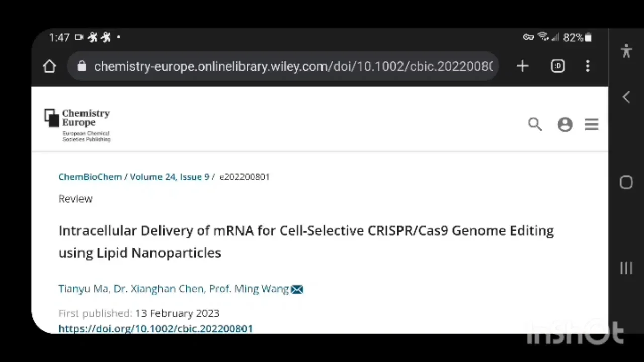Open the browser three-dot menu
This screenshot has width=644, height=362.
click(587, 66)
